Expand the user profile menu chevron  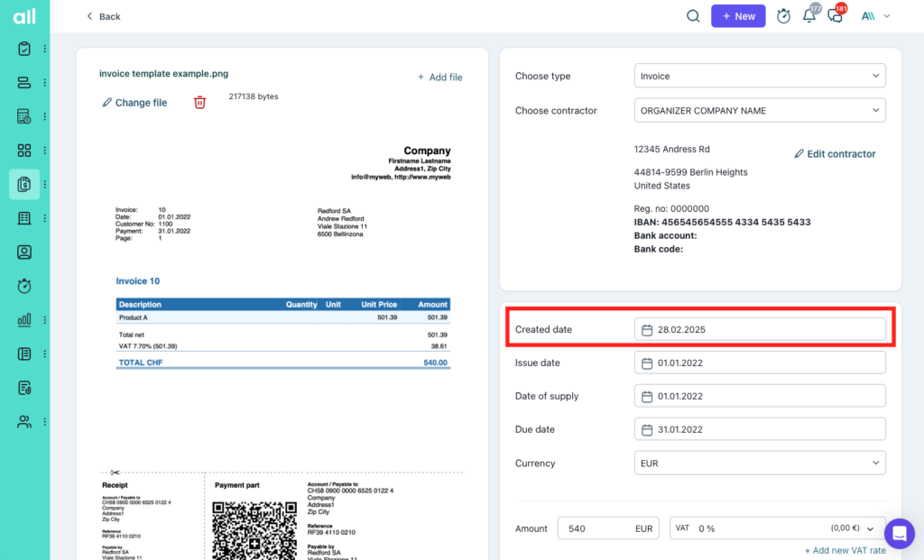point(887,16)
